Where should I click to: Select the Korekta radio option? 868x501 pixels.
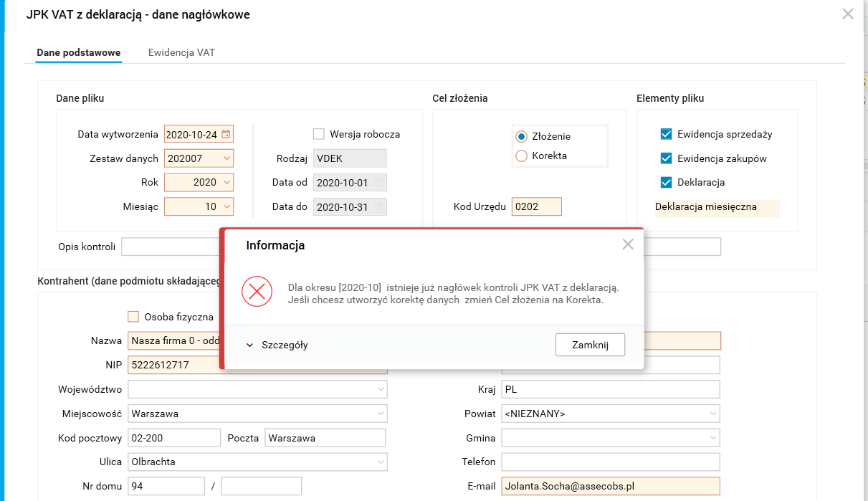522,156
